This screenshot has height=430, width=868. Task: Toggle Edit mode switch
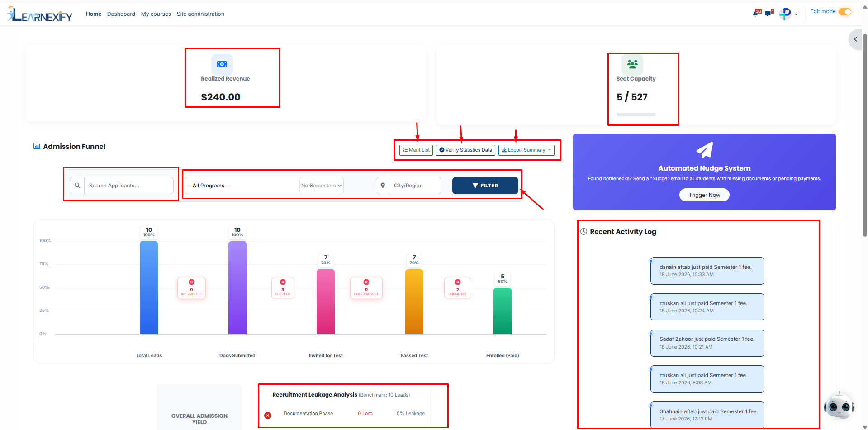pyautogui.click(x=845, y=12)
